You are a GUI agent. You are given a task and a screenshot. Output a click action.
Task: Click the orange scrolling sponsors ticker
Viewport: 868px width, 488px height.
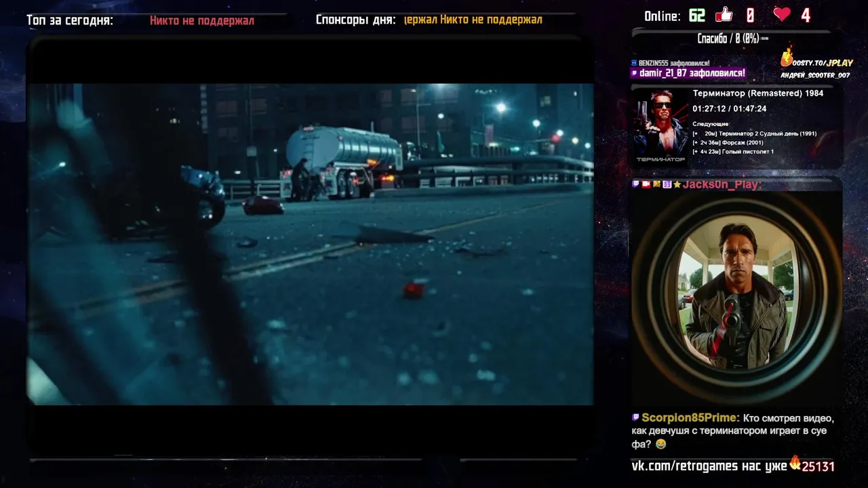pos(473,20)
